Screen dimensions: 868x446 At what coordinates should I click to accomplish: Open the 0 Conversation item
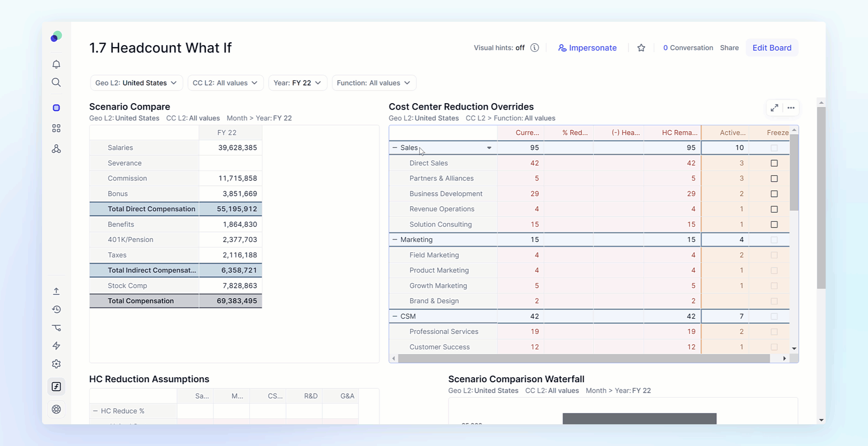pyautogui.click(x=688, y=47)
